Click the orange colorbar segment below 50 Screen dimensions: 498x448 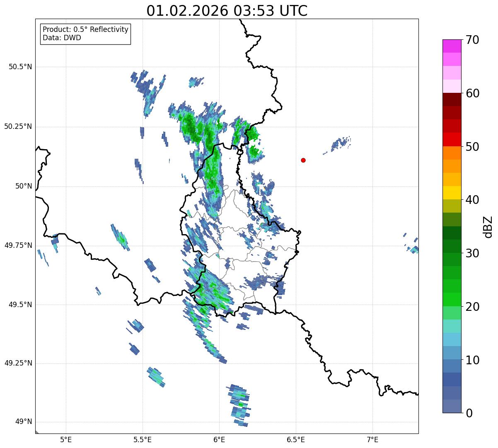(452, 153)
